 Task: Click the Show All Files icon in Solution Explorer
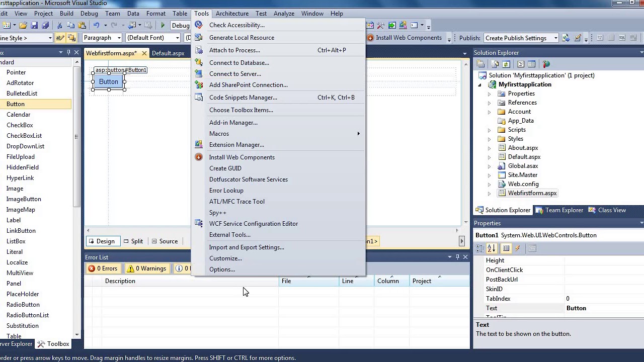coord(495,64)
